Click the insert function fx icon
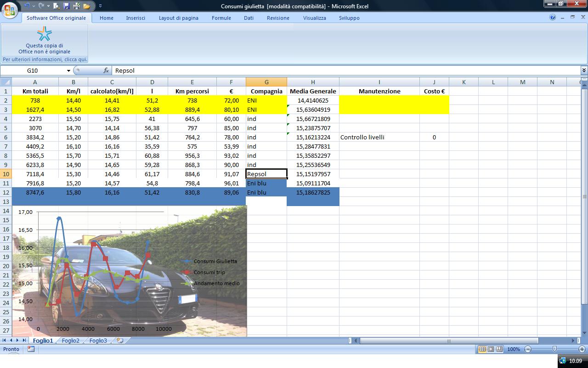 point(106,70)
